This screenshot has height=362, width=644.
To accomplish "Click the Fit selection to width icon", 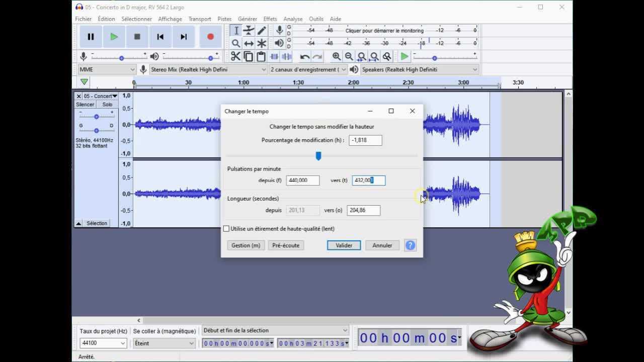I will click(x=361, y=56).
